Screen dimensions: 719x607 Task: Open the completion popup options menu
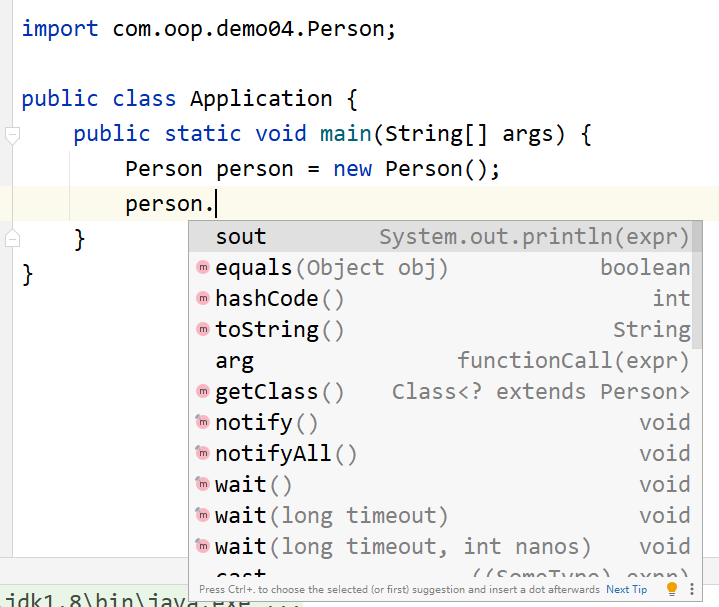[x=691, y=589]
